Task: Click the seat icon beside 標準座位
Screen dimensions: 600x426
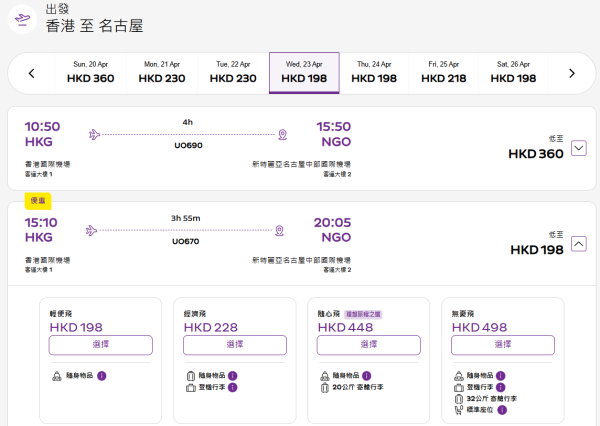Action: click(458, 410)
